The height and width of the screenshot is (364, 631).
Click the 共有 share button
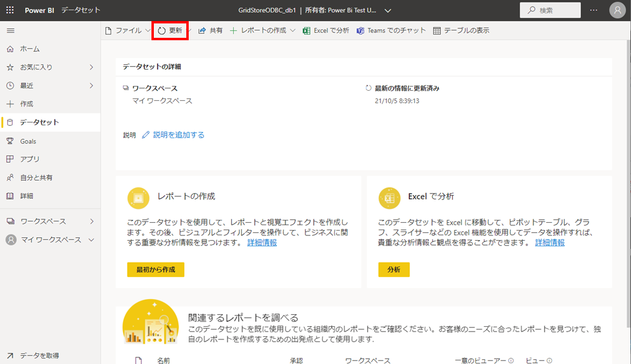[x=210, y=30]
